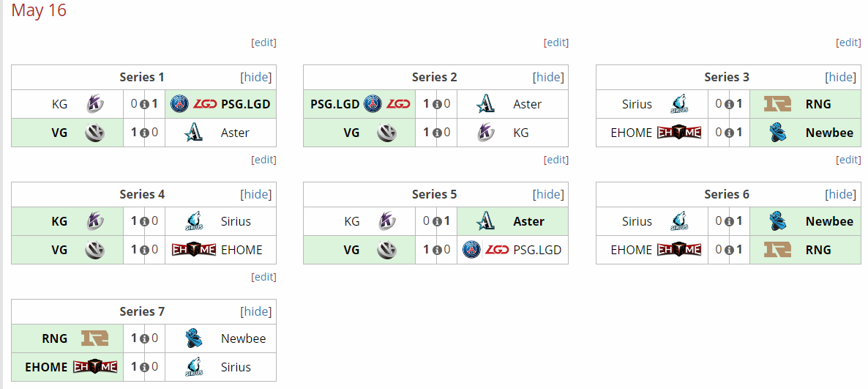Hide the Series 1 table
This screenshot has height=389, width=868.
256,77
